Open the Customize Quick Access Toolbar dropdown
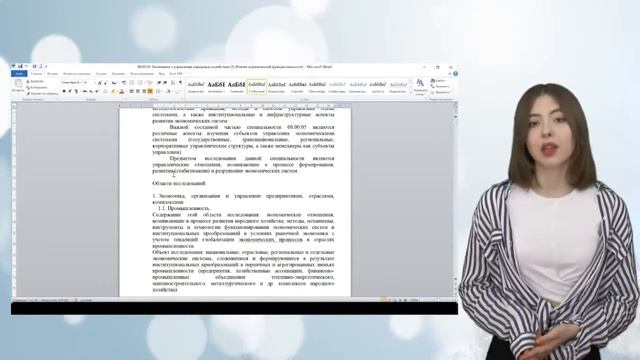 click(x=46, y=66)
